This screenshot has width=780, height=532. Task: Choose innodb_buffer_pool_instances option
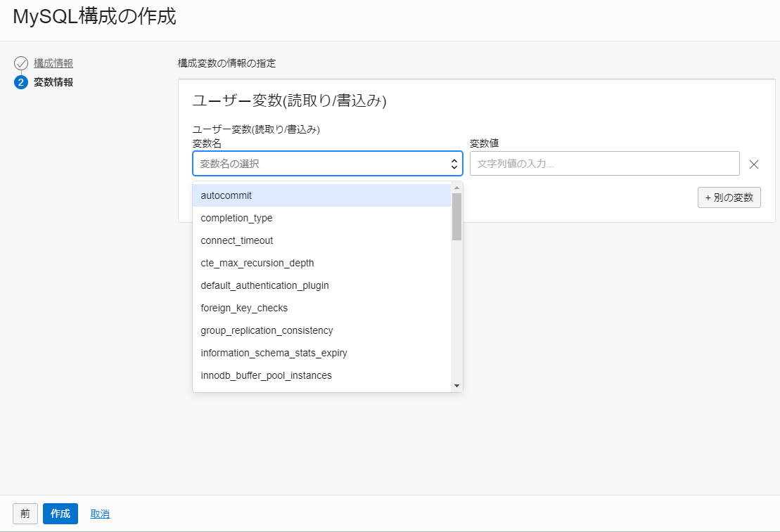(x=321, y=375)
